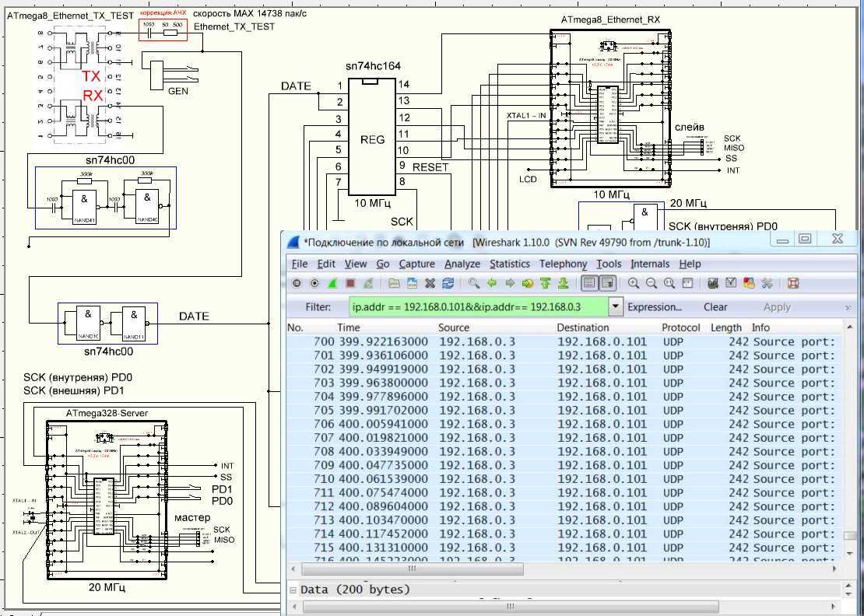Collapse the Data (200 bytes) tree node
This screenshot has width=864, height=616.
[x=293, y=590]
